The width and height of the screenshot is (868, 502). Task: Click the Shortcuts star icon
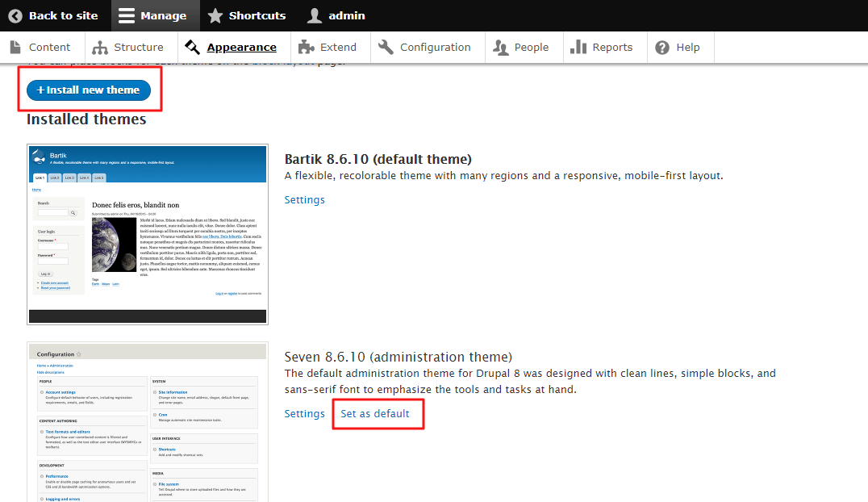[x=215, y=15]
